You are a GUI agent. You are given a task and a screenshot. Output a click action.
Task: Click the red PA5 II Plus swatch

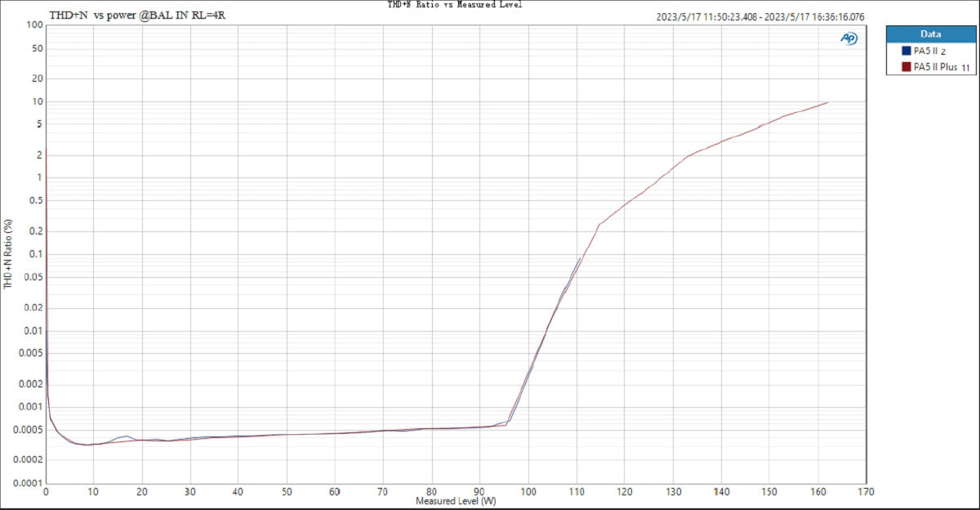[x=906, y=67]
